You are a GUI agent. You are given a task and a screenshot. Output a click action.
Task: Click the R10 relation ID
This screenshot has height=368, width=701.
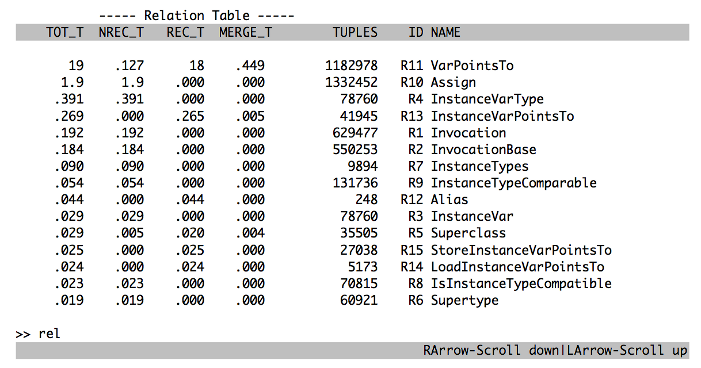pyautogui.click(x=412, y=83)
